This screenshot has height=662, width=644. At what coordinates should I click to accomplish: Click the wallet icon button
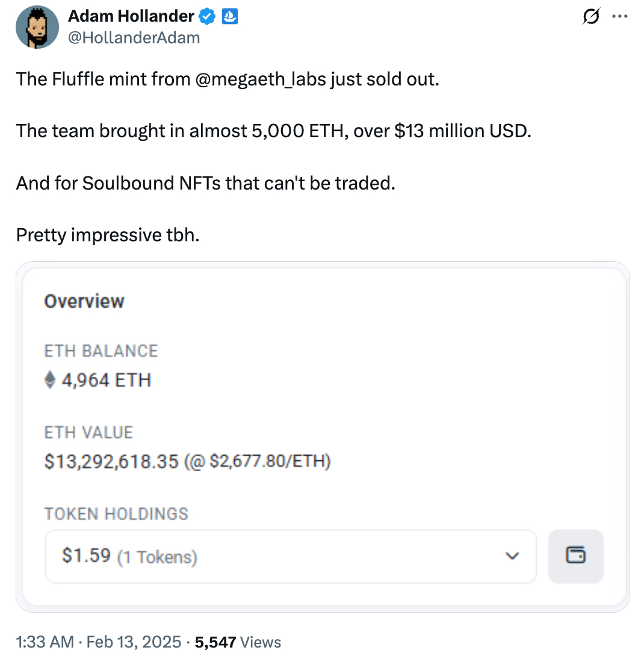point(575,555)
